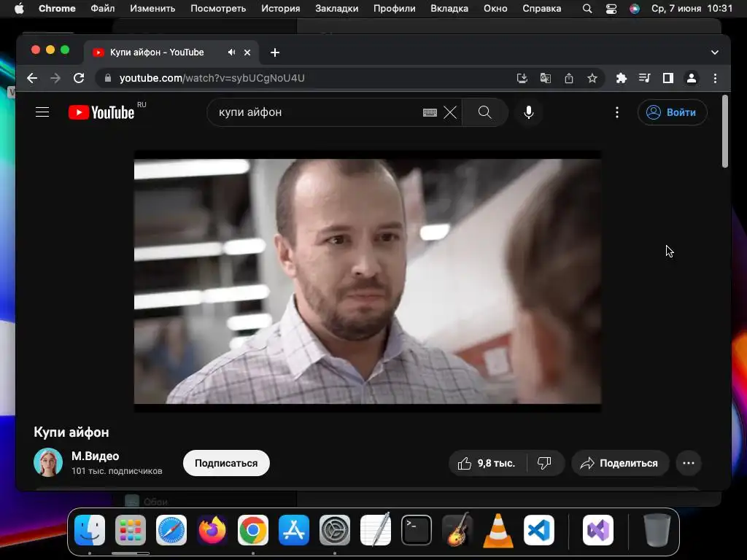Open the Вкладка menu

tap(449, 9)
